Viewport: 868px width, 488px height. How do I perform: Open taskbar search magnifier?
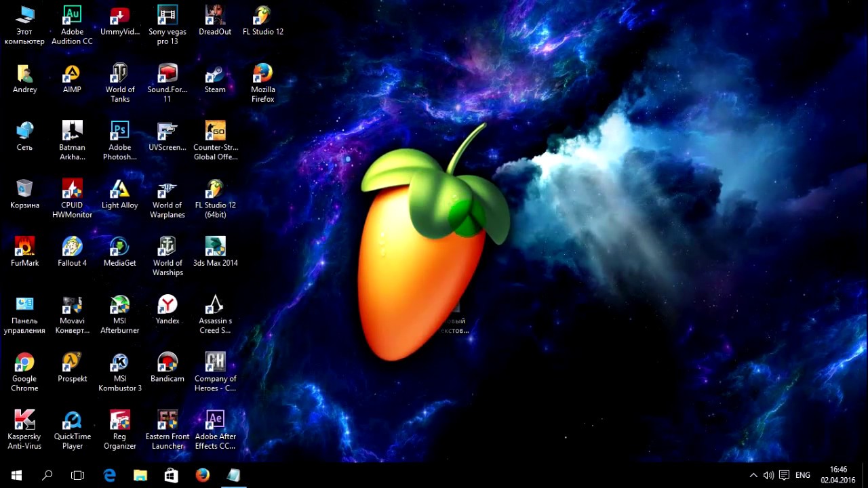pyautogui.click(x=47, y=475)
